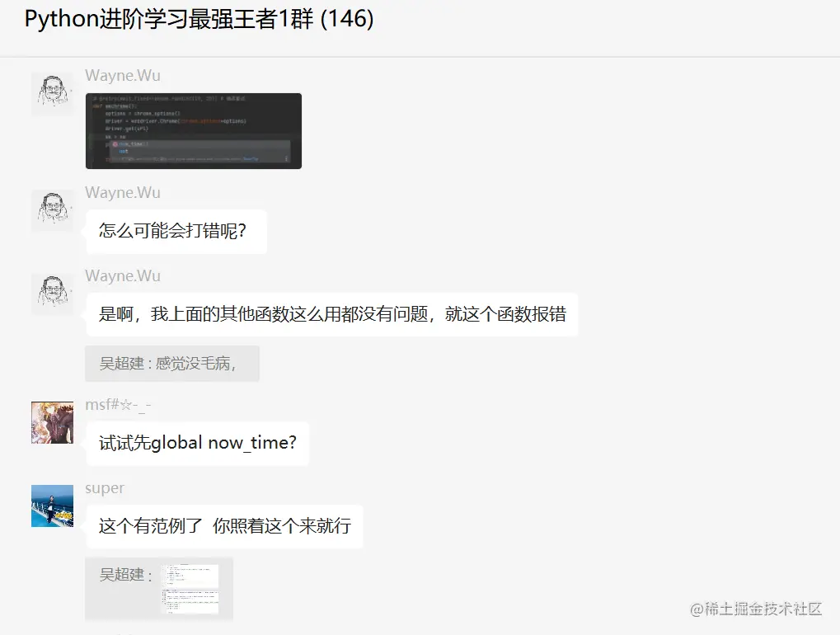Open quoted image thumbnail from 吴超建

(190, 588)
